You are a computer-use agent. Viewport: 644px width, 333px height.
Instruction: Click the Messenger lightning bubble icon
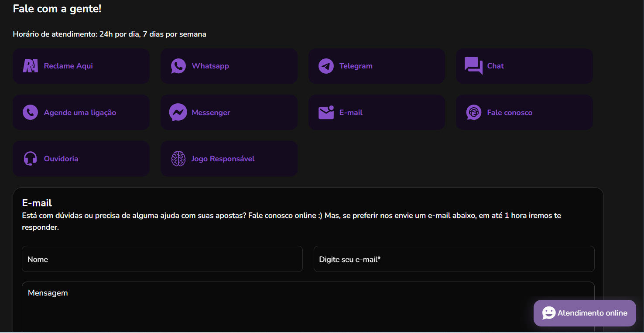[x=178, y=112]
